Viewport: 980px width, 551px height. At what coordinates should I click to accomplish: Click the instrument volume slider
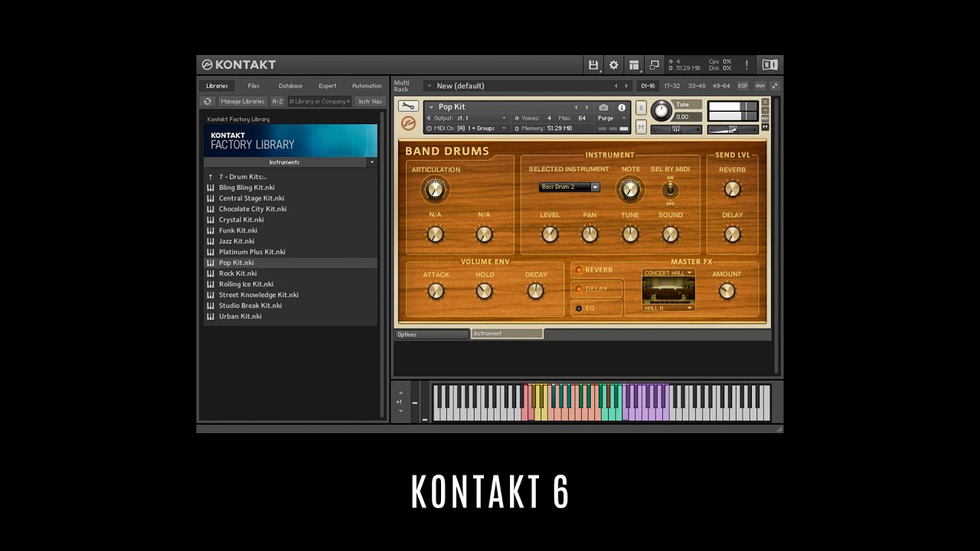[733, 129]
